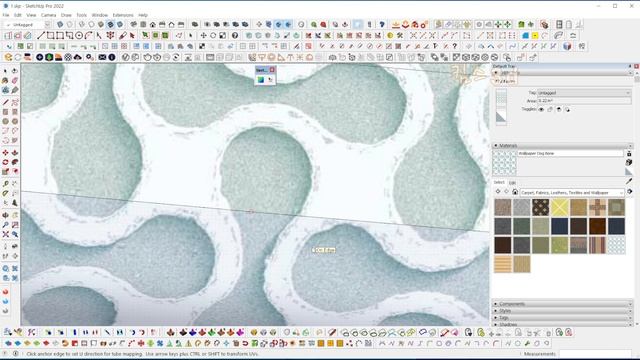Open the Camera menu
This screenshot has height=360, width=640.
coord(48,15)
